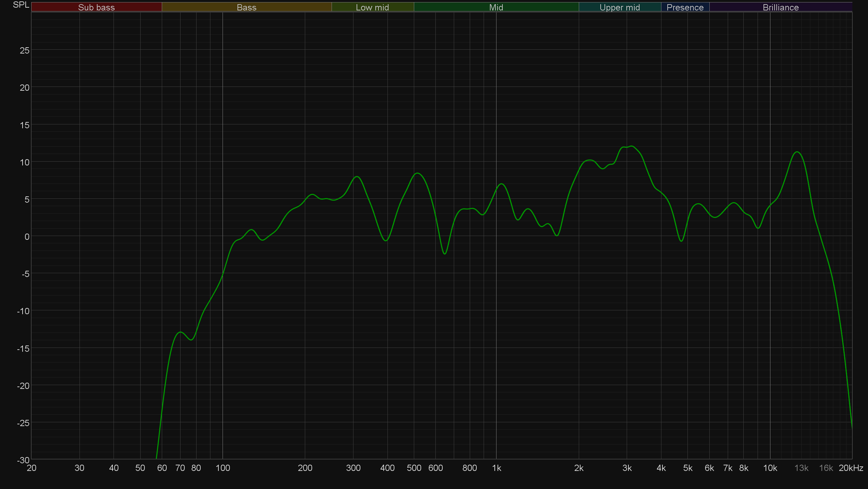Image resolution: width=868 pixels, height=489 pixels.
Task: Click the curve peak near 13k
Action: 797,152
